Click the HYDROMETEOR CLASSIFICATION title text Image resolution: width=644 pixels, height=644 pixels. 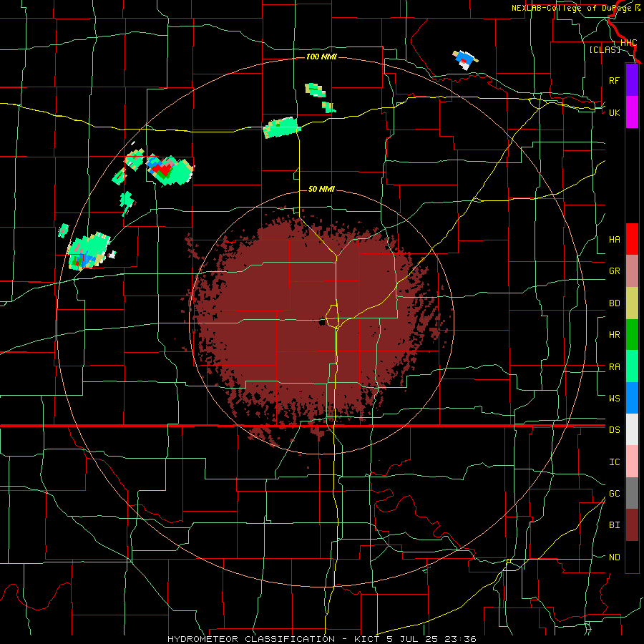[x=251, y=639]
